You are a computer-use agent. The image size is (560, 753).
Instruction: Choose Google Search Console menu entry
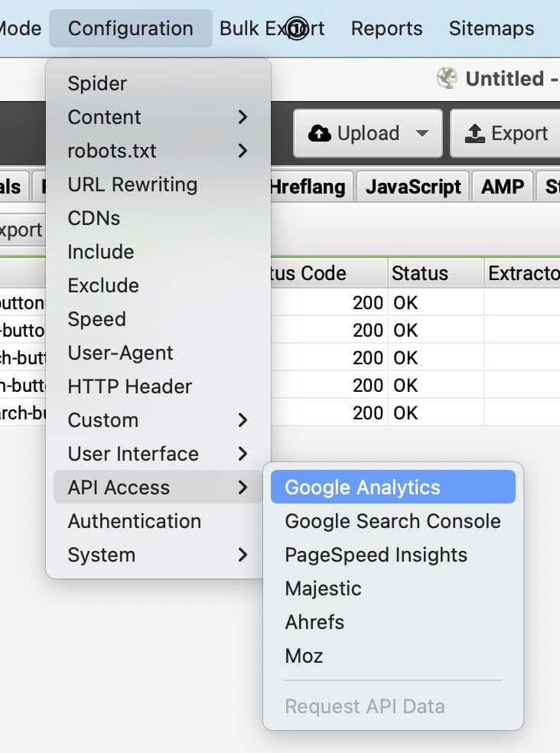click(x=392, y=521)
